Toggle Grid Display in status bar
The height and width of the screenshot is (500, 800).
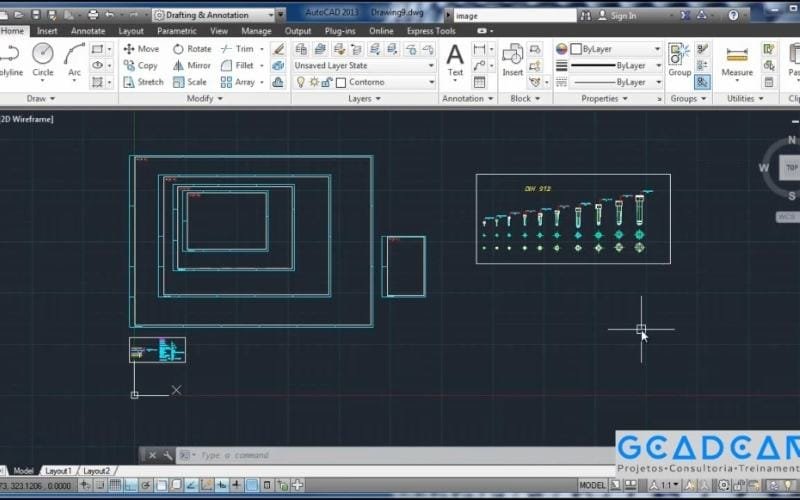coord(115,485)
